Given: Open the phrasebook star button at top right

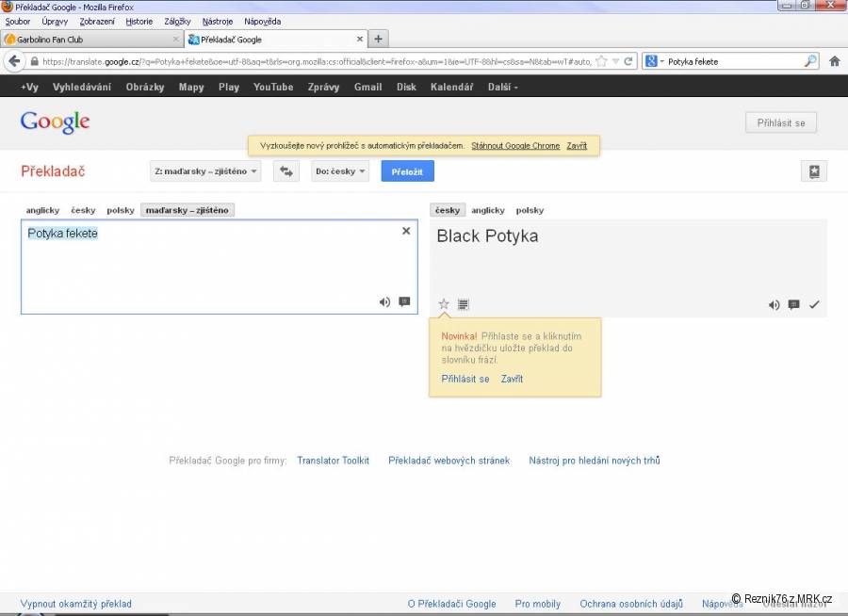Looking at the screenshot, I should [x=813, y=171].
